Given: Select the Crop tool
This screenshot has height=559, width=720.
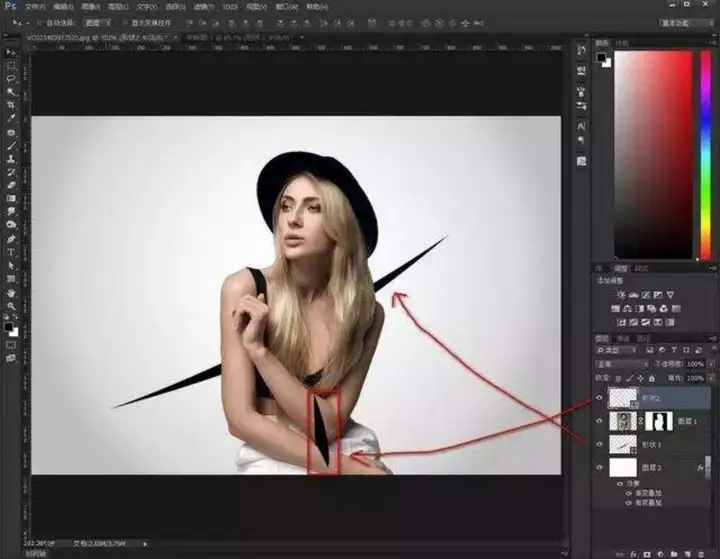Looking at the screenshot, I should tap(11, 105).
